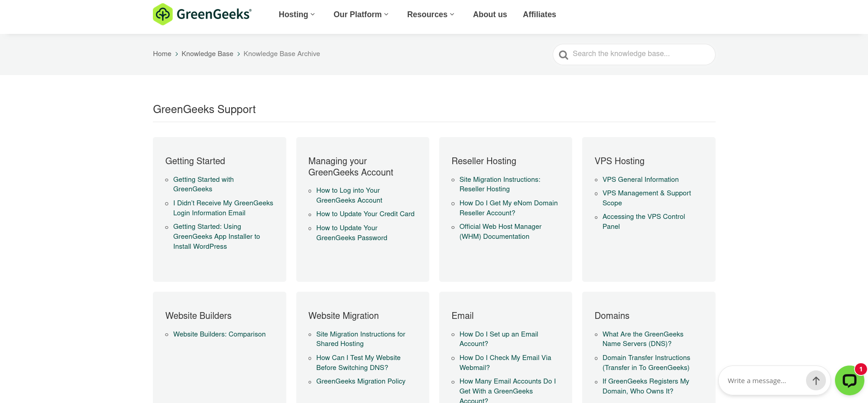Image resolution: width=868 pixels, height=403 pixels.
Task: Open the live chat bubble icon
Action: point(849,380)
